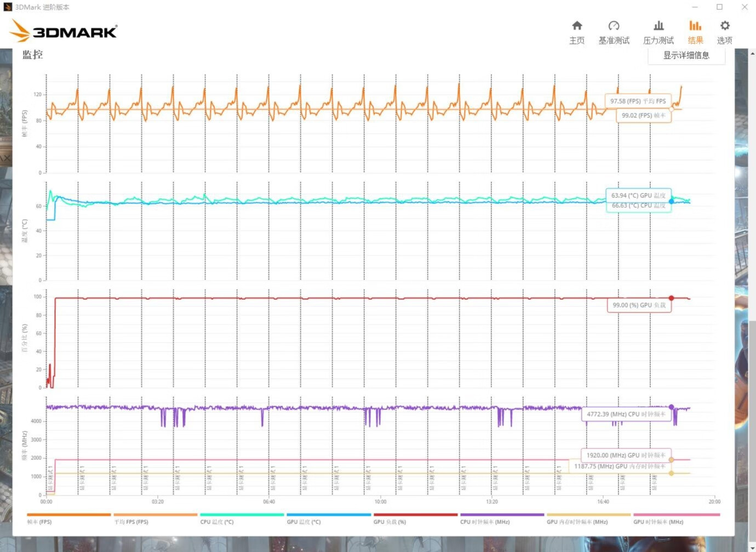Click the 13:20 time axis label
Screen dimensions: 756x552
tap(492, 502)
